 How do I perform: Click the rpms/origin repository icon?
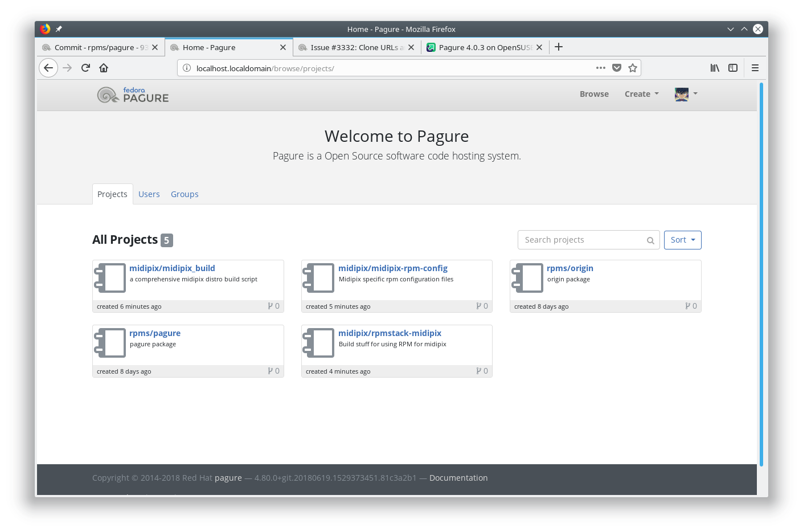tap(527, 278)
